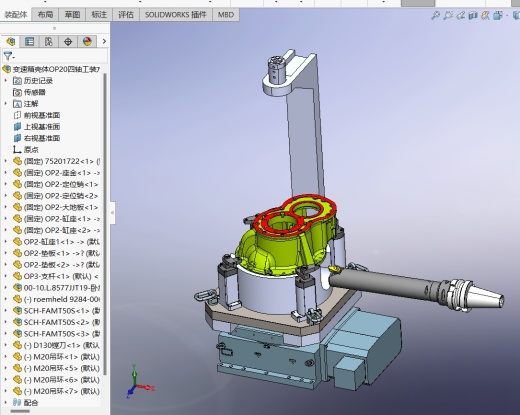This screenshot has height=415, width=520.
Task: Show more manager tabs with chevron arrow
Action: click(104, 41)
